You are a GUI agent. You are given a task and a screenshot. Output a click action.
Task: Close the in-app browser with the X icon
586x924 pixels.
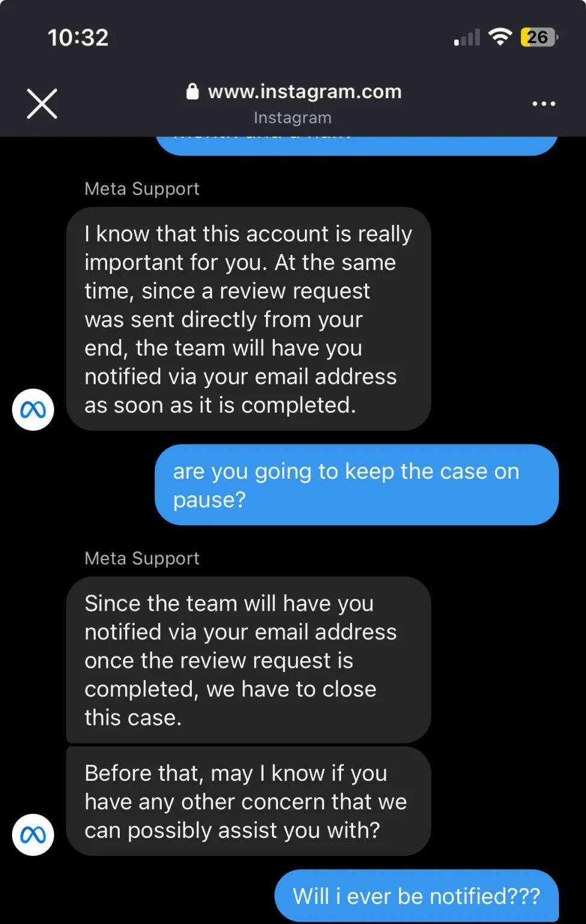(42, 103)
